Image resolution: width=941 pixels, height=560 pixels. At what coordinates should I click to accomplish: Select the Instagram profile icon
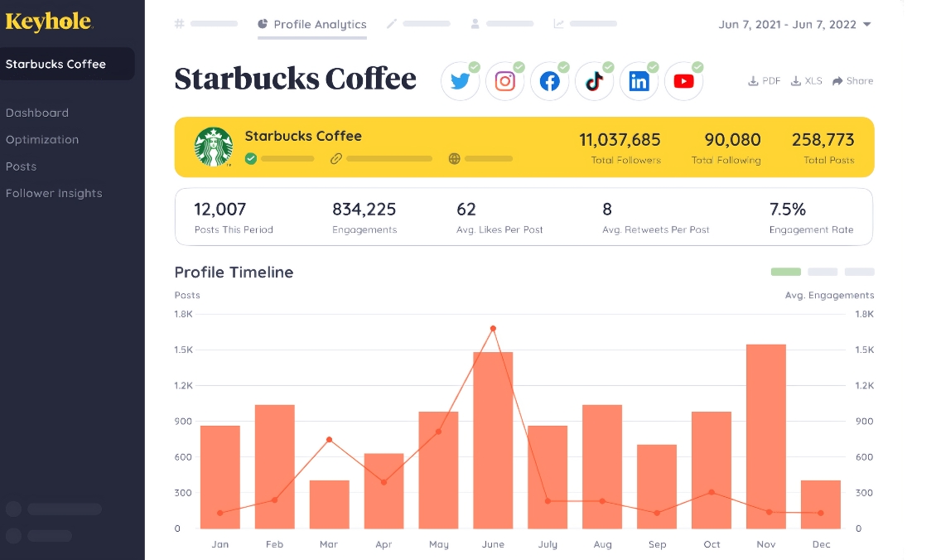505,81
